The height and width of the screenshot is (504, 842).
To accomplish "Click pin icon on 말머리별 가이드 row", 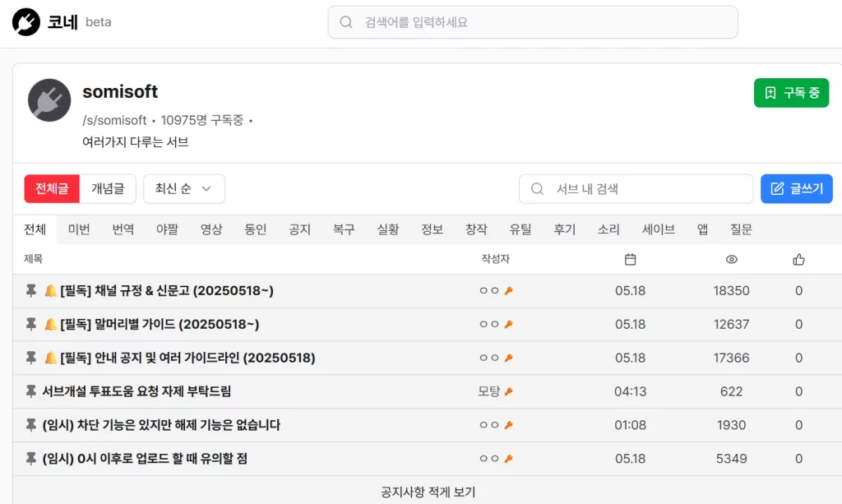I will (x=31, y=324).
